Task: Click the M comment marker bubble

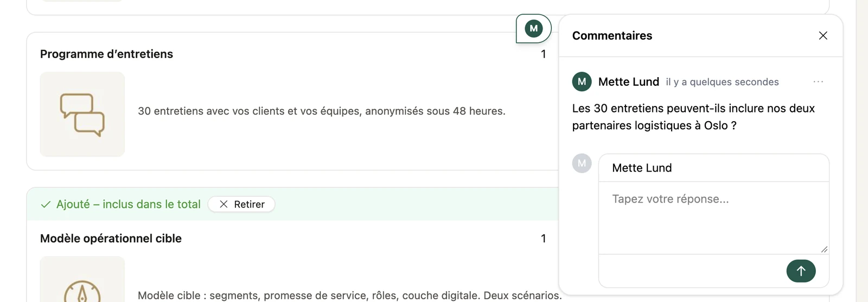Action: coord(534,28)
